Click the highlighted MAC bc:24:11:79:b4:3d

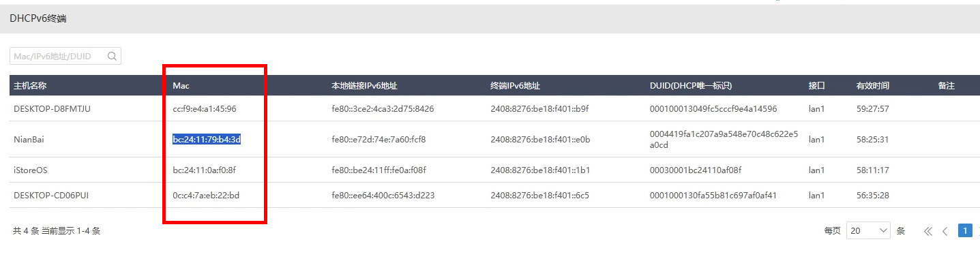[x=207, y=140]
